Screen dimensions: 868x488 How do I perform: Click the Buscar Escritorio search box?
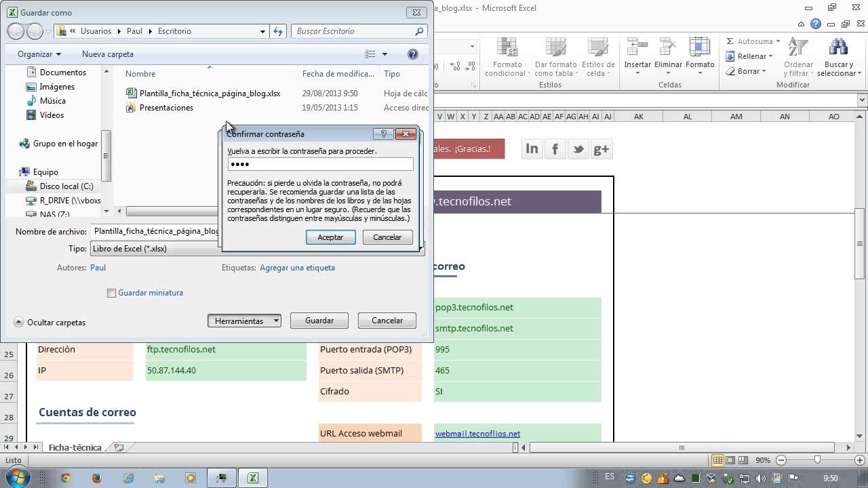coord(359,31)
